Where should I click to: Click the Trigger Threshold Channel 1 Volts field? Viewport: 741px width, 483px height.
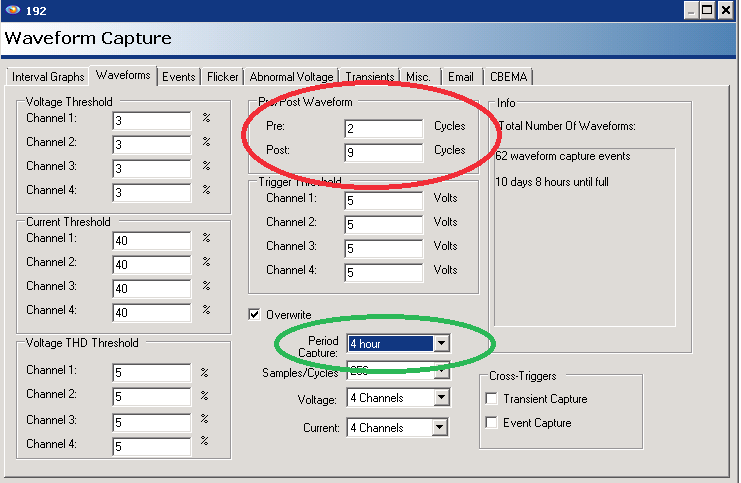(x=384, y=201)
